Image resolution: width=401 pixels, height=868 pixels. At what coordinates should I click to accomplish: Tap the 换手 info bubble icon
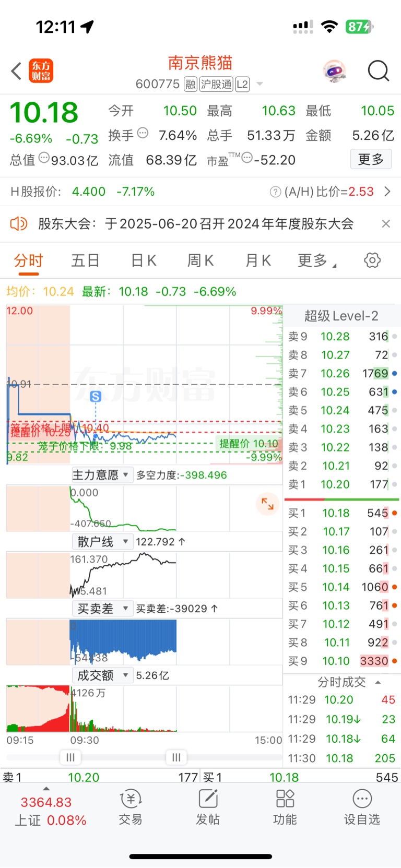point(143,133)
